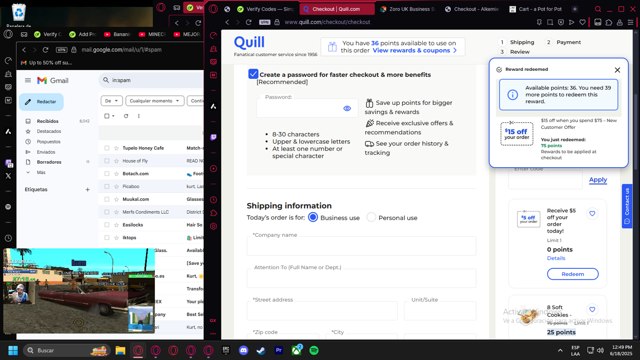The height and width of the screenshot is (360, 640).
Task: Open the X icon in Gmail window sidebar
Action: (x=8, y=176)
